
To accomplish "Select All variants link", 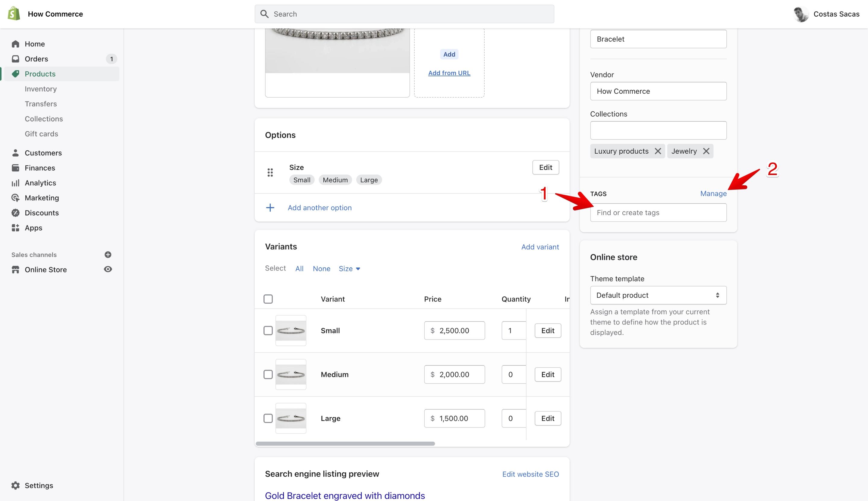I will [x=299, y=269].
